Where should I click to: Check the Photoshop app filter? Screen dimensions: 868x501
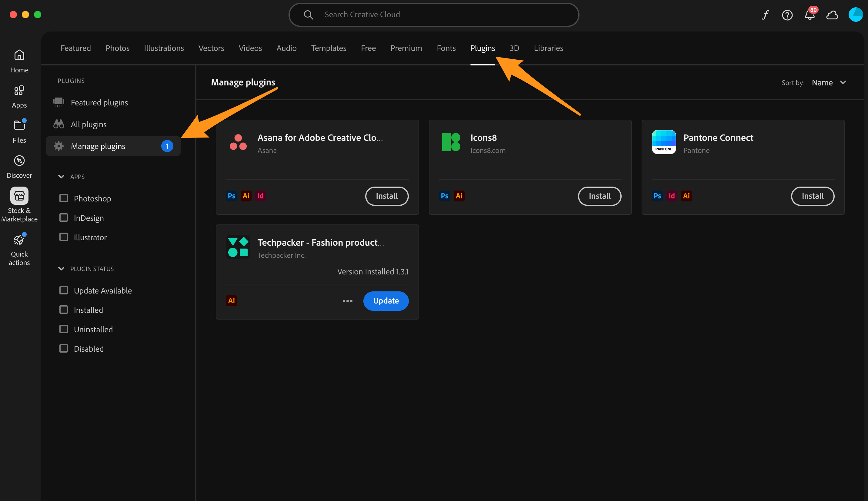point(64,198)
